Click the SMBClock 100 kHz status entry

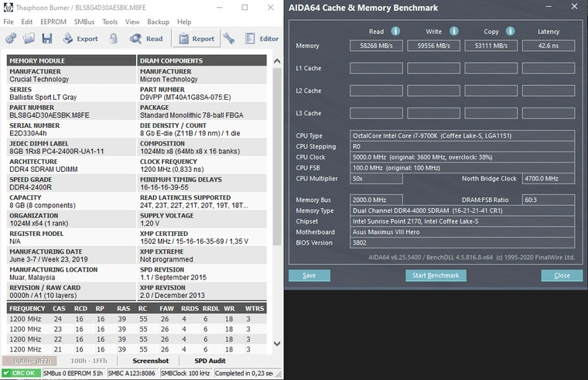coord(185,373)
